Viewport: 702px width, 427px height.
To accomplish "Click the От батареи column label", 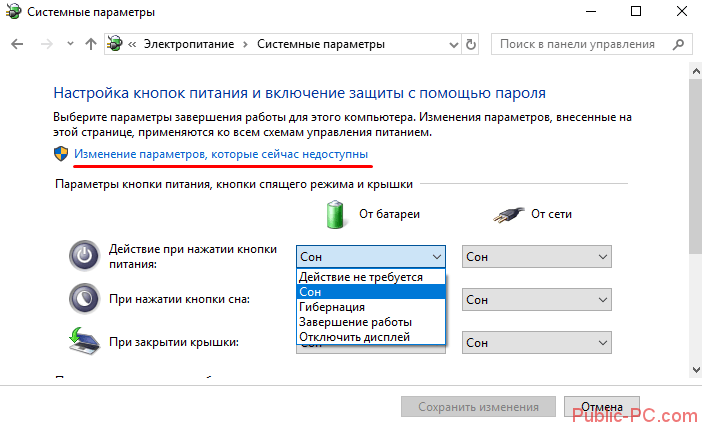I will (x=389, y=214).
